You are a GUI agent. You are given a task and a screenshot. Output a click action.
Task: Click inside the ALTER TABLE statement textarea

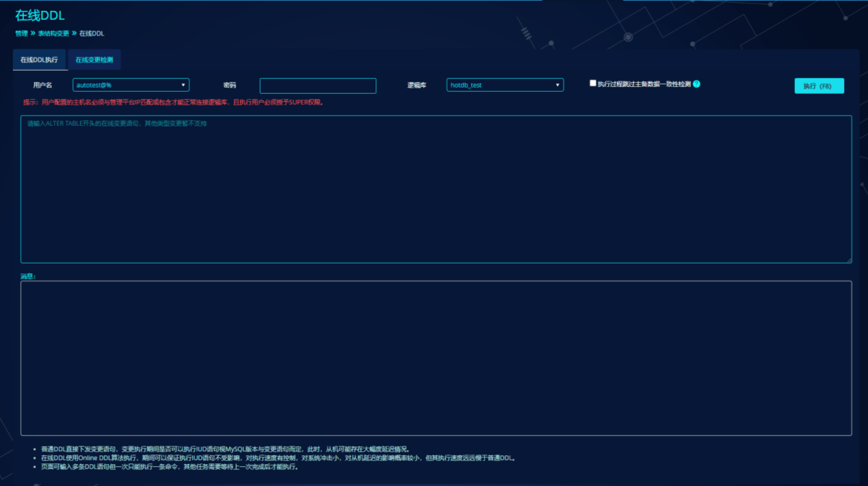436,189
